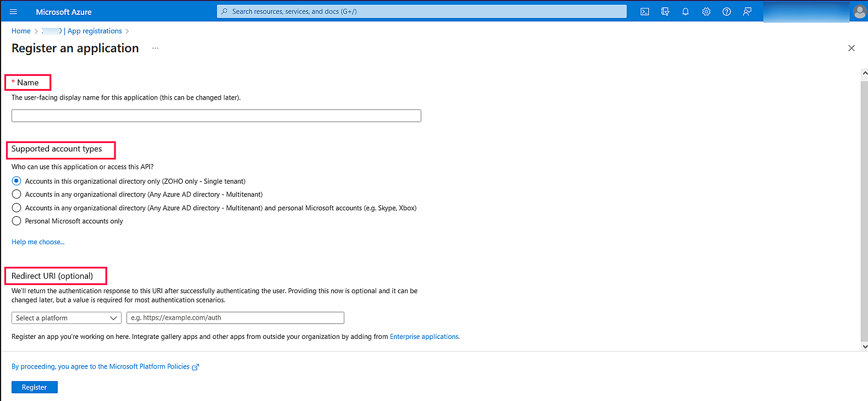Click the Microsoft Azure logo text
868x401 pixels.
coord(64,12)
